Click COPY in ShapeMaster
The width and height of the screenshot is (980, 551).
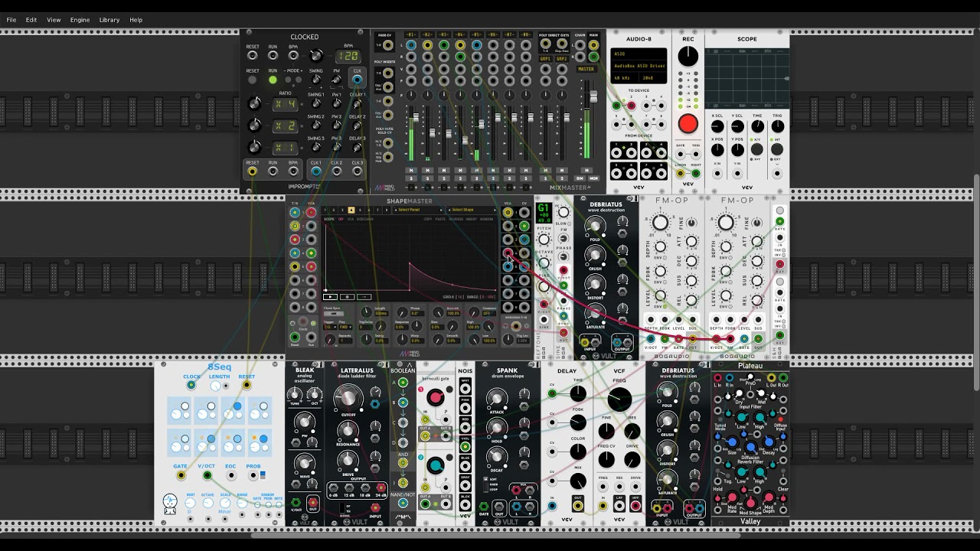tap(428, 219)
